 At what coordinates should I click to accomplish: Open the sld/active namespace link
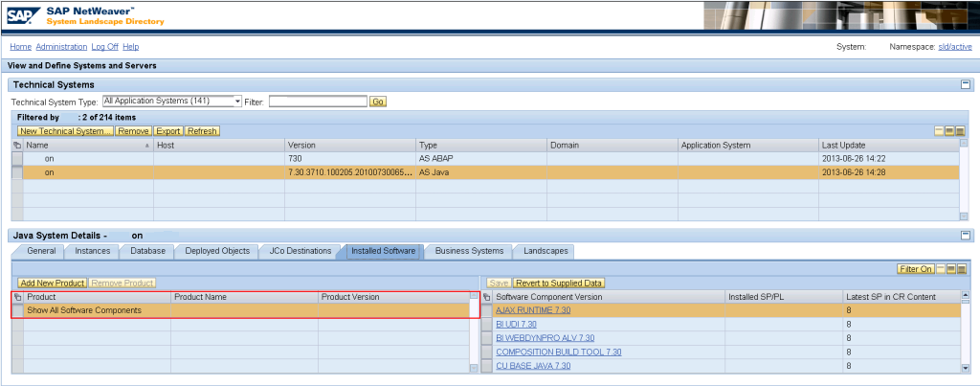955,47
